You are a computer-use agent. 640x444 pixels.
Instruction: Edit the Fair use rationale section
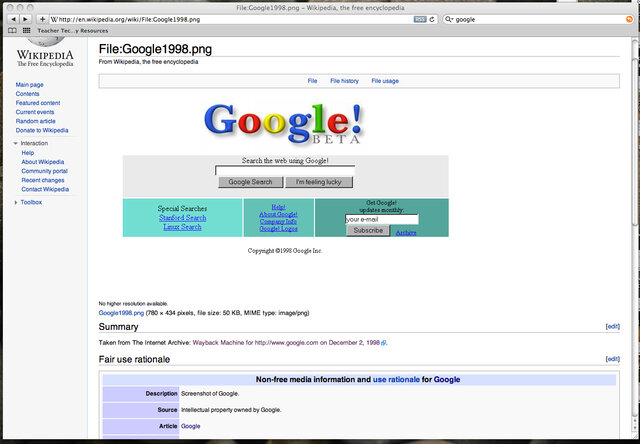tap(613, 359)
